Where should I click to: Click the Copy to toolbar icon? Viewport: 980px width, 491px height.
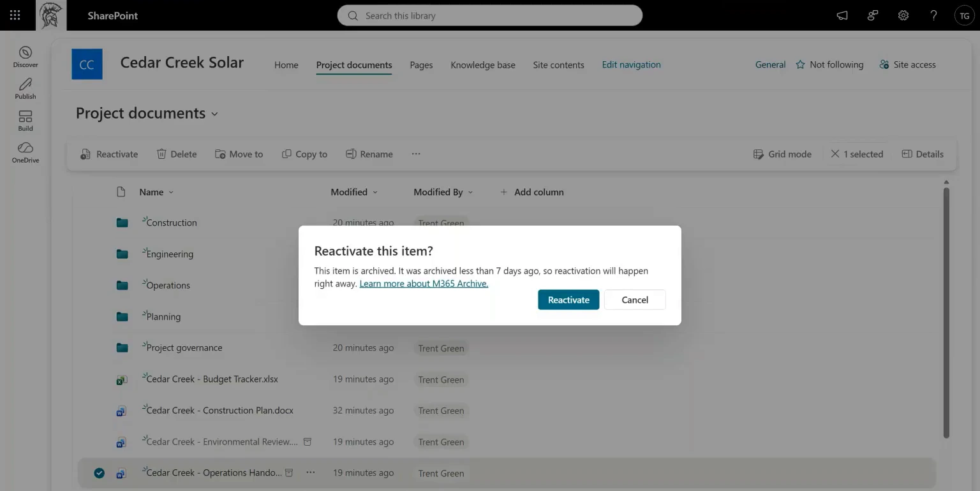286,154
